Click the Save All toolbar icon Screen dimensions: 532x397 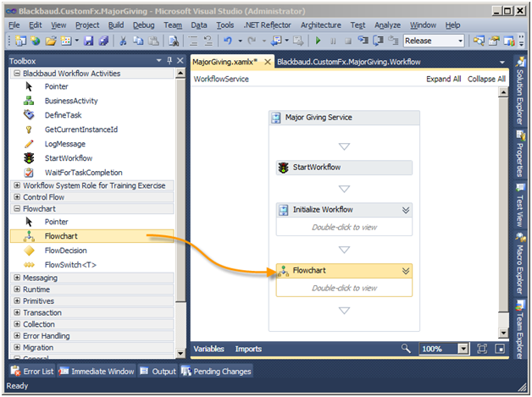coord(103,41)
